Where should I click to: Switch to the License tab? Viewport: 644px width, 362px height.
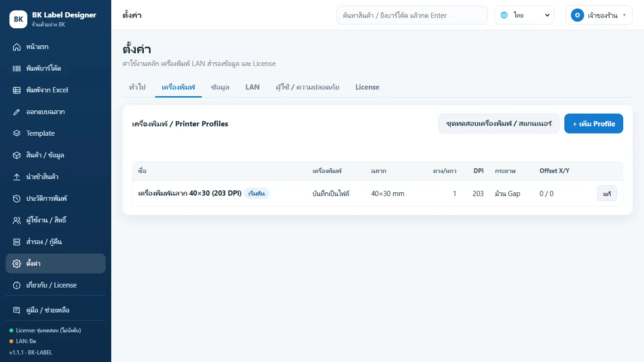(367, 87)
